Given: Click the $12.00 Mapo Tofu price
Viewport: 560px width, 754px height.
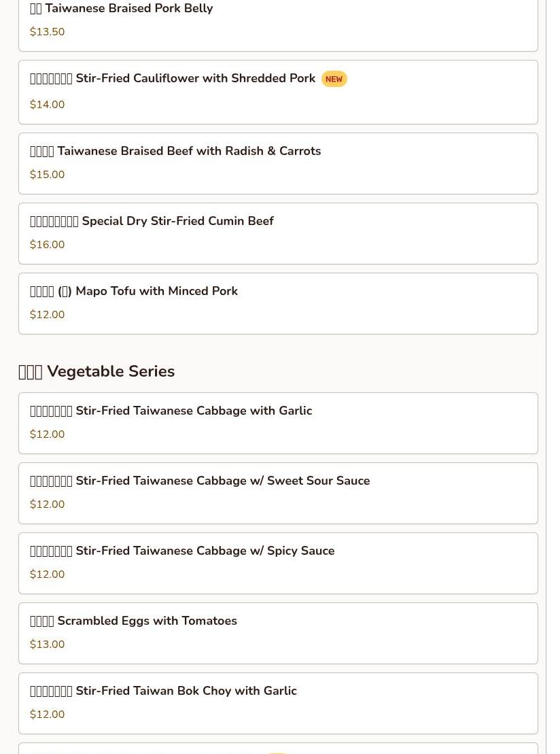Looking at the screenshot, I should tap(47, 315).
